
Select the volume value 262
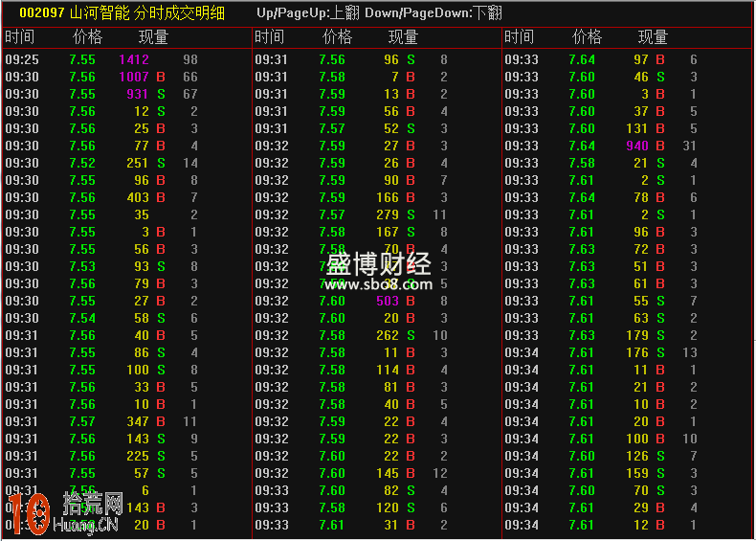(388, 335)
